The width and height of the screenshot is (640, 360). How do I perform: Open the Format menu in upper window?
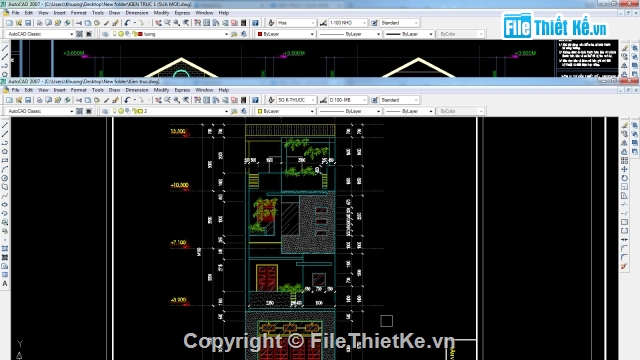click(78, 13)
